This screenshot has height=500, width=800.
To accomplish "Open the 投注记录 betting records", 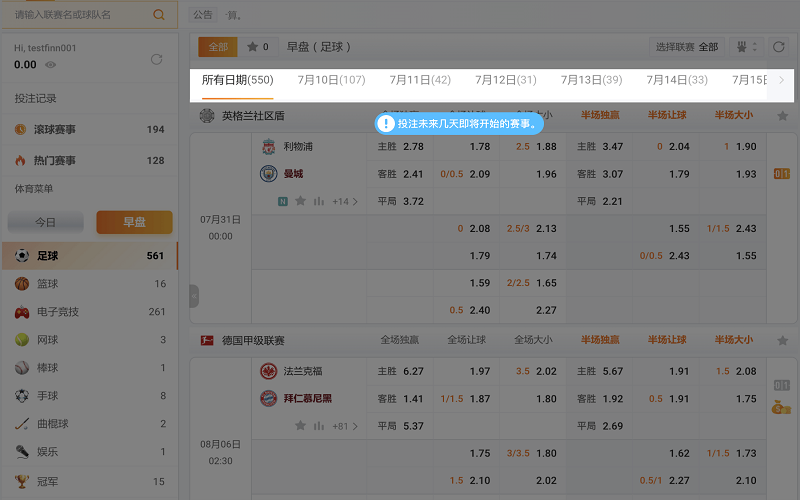I will point(35,98).
